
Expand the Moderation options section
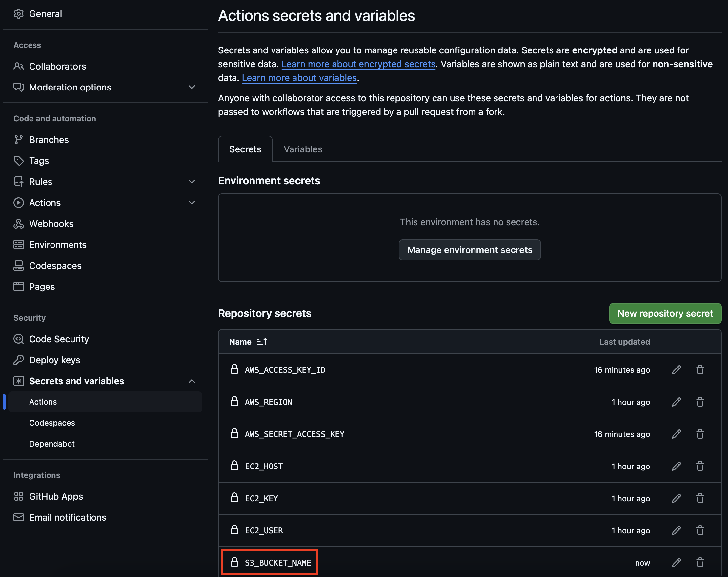click(x=192, y=87)
